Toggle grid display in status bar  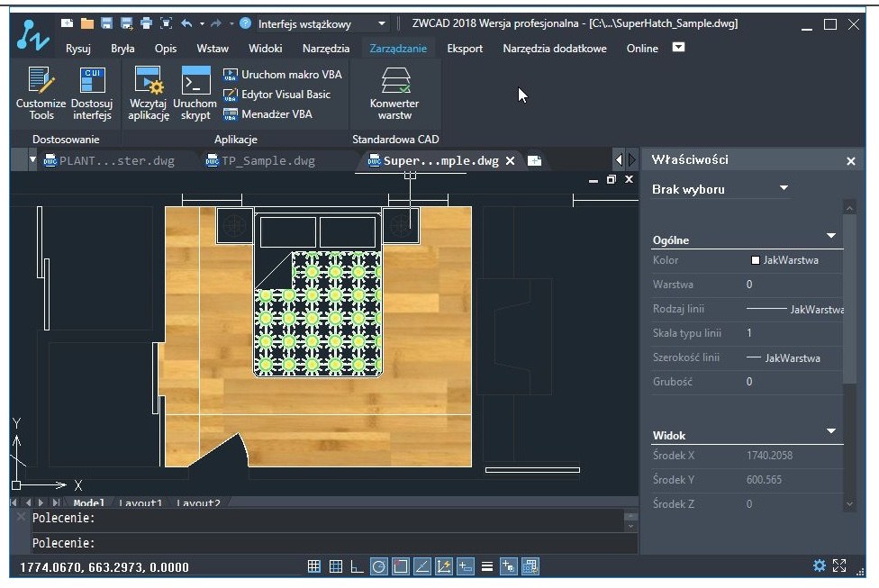coord(336,566)
